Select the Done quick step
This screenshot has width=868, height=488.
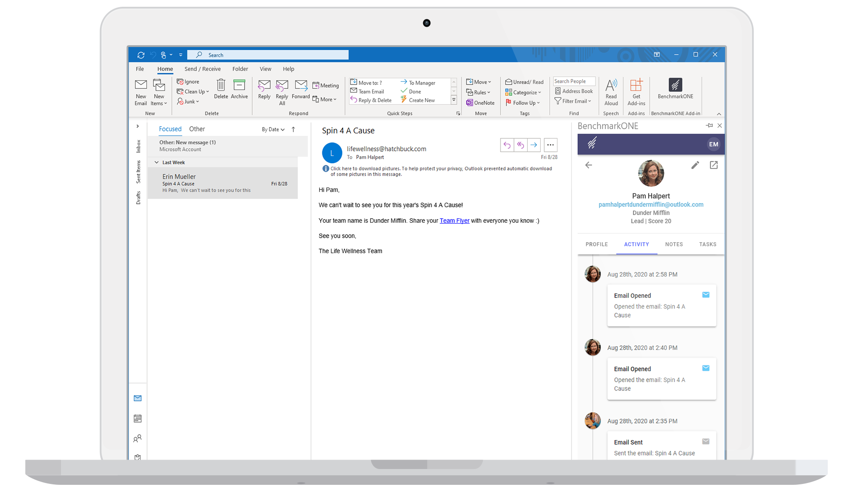coord(411,91)
